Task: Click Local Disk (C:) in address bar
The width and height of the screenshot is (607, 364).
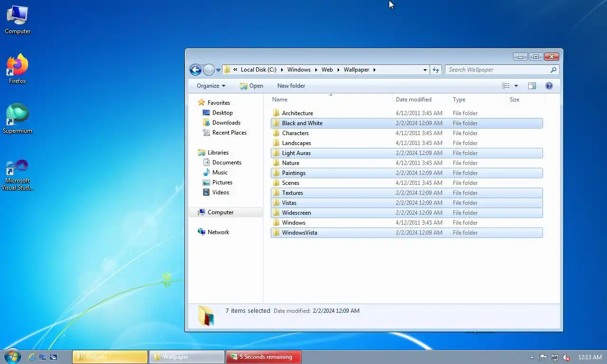Action: click(258, 70)
